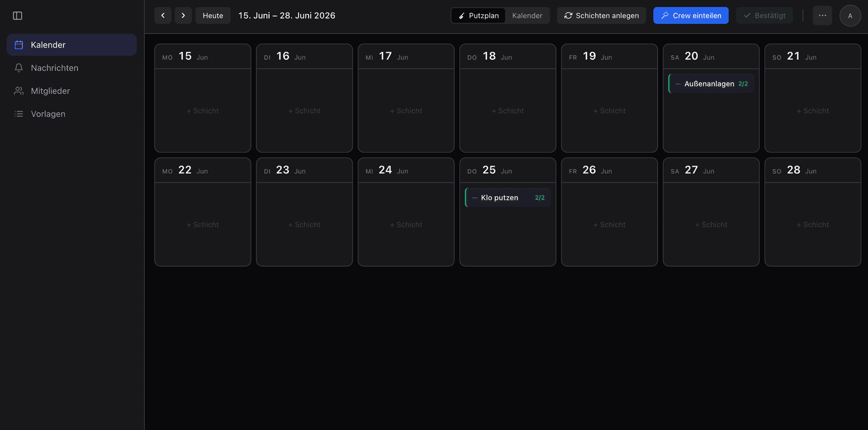Add a shift on Tuesday 16 June
This screenshot has width=868, height=430.
point(304,111)
